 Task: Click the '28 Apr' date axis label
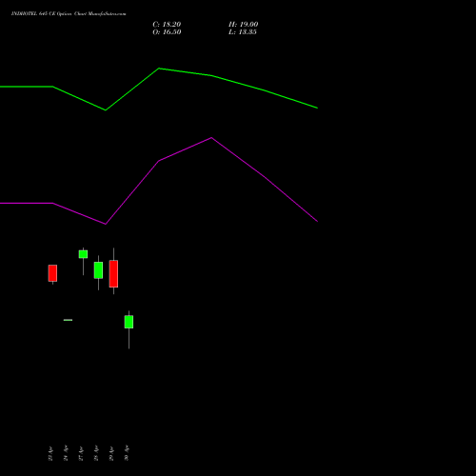point(96,453)
